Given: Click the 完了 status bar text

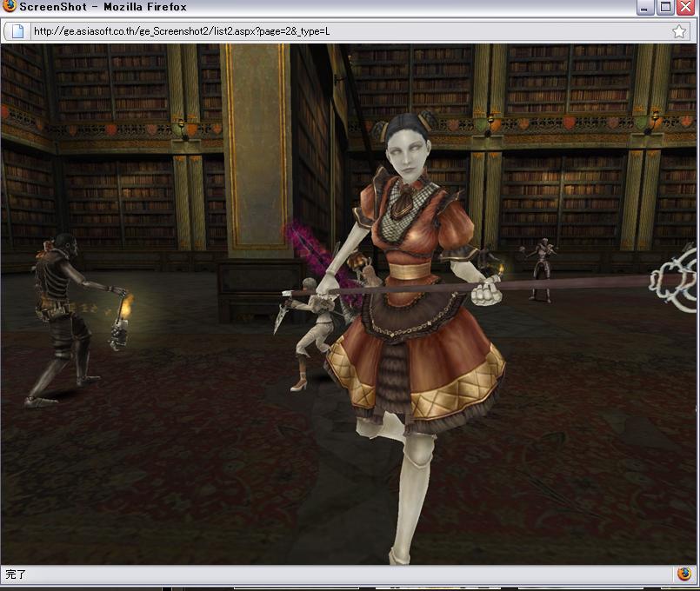Looking at the screenshot, I should coord(16,574).
